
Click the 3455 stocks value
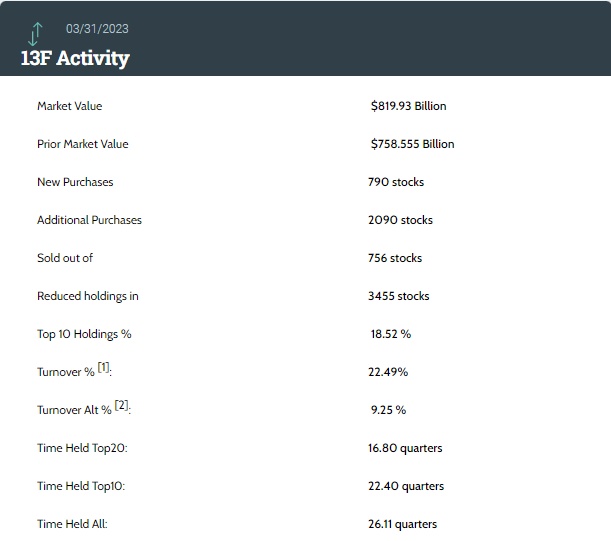399,296
